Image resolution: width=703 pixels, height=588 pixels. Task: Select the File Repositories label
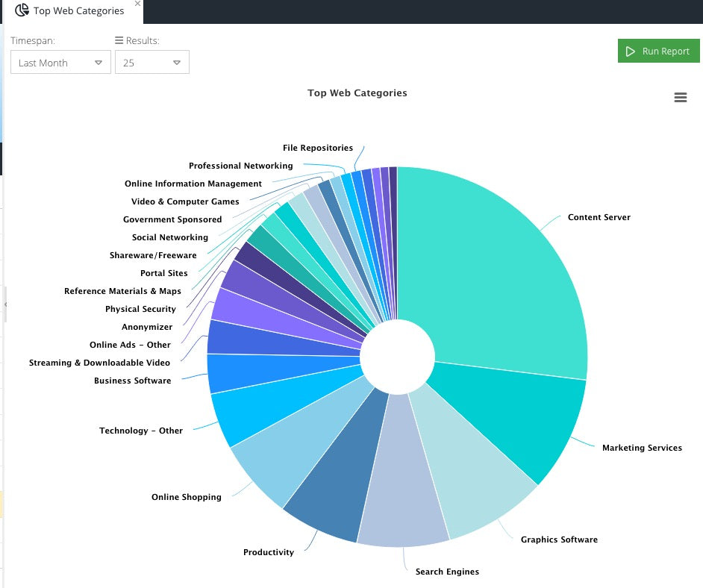[x=317, y=148]
